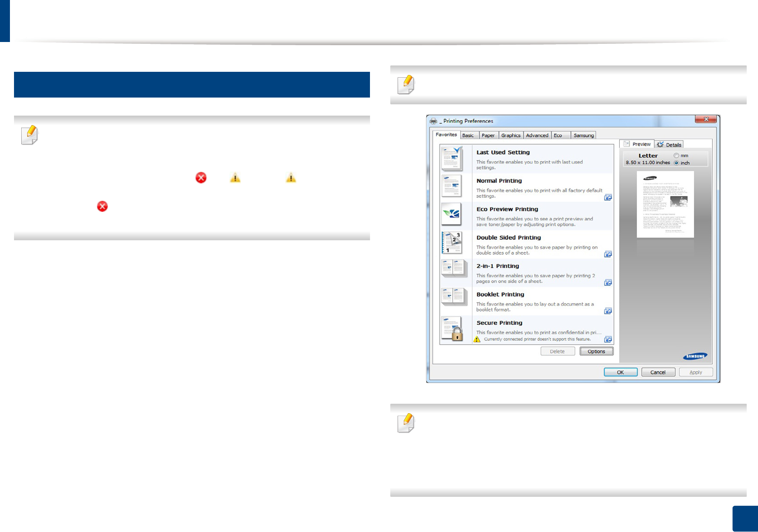Click the small blue icon beside Double Sided Printing

click(x=608, y=254)
